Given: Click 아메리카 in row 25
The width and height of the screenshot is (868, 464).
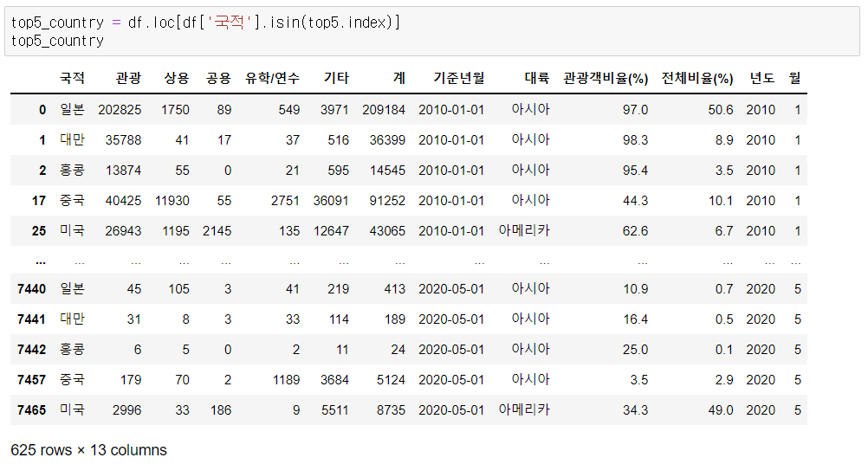Looking at the screenshot, I should click(x=524, y=230).
